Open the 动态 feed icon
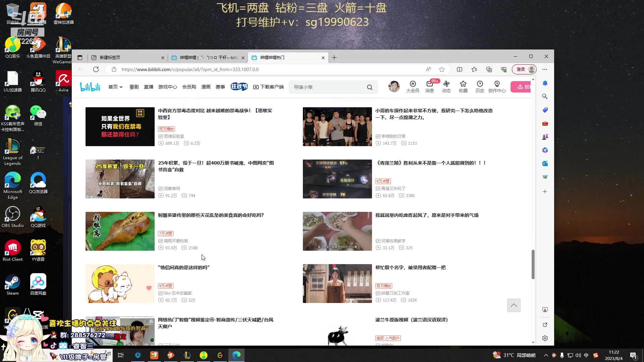Screen dimensions: 644x362 pyautogui.click(x=446, y=86)
